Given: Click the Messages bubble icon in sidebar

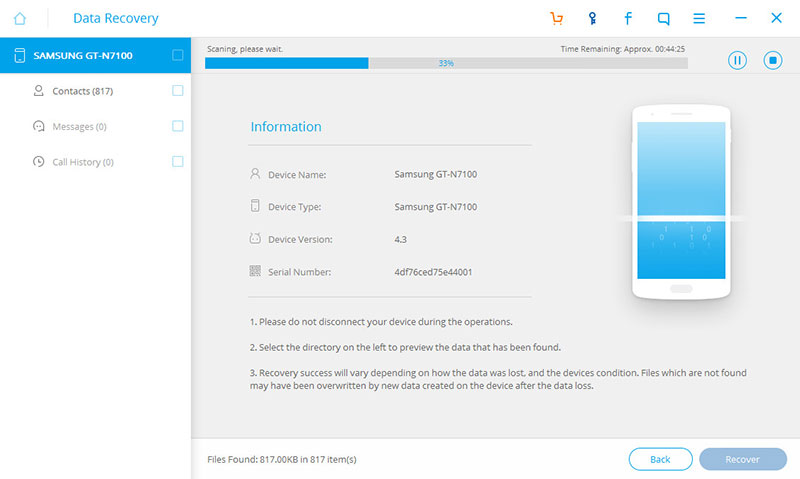Looking at the screenshot, I should (38, 126).
